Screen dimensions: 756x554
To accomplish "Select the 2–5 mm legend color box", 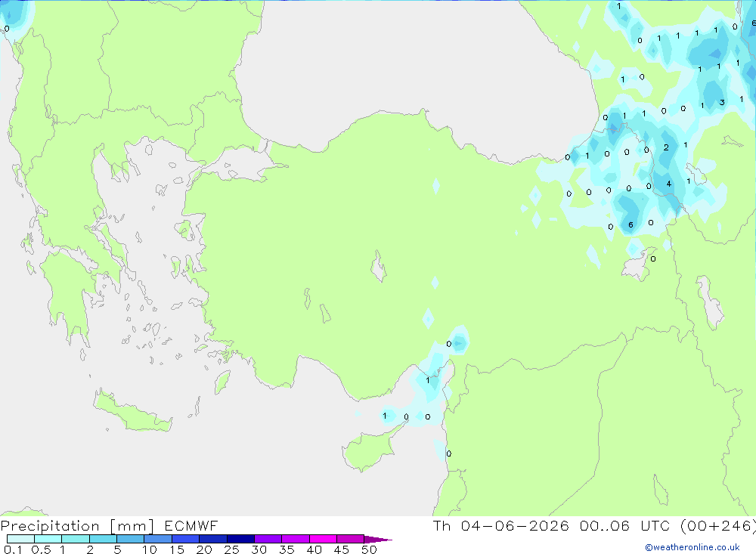I will pos(103,539).
